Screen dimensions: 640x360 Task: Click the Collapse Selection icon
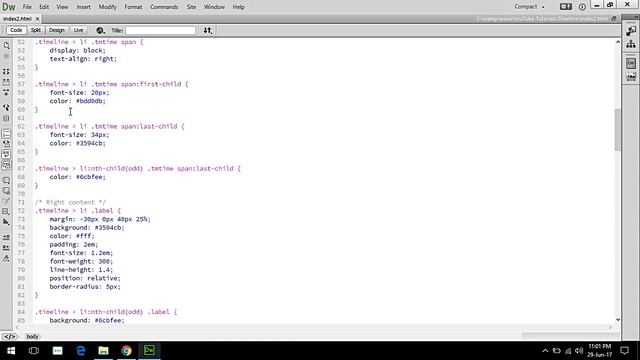[6, 82]
